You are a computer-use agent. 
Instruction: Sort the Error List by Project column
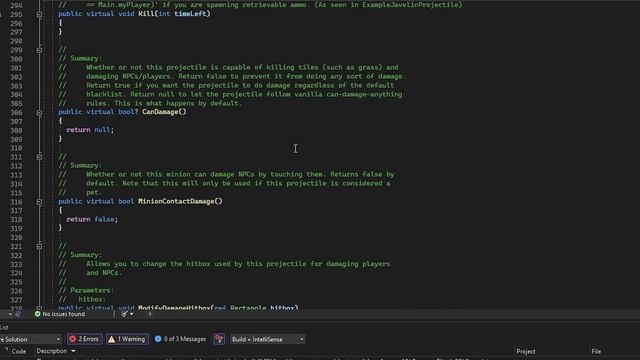(x=526, y=351)
